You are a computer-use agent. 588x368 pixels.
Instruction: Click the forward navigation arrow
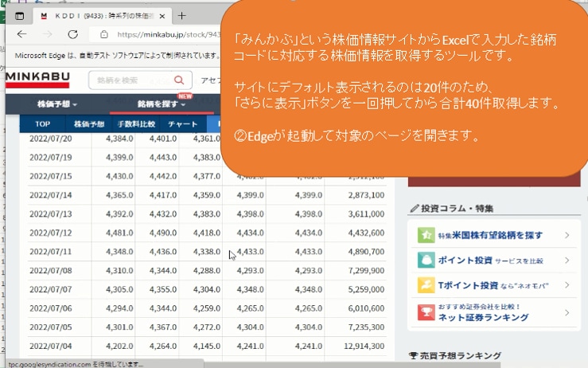pyautogui.click(x=47, y=34)
